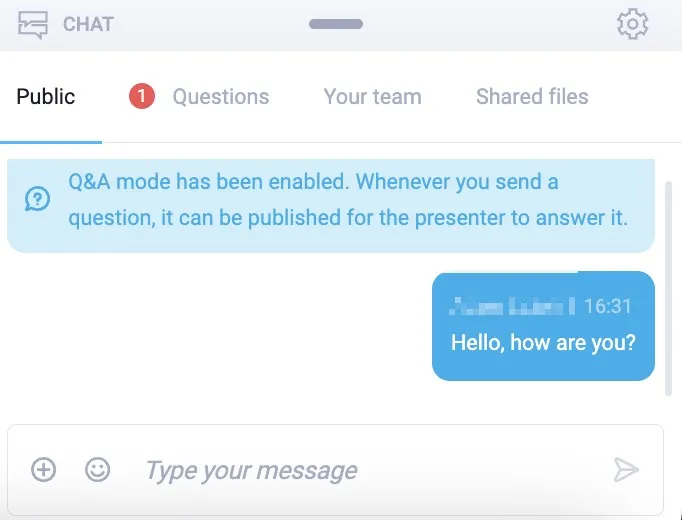Click the plus attachment icon
Screen dimensions: 682x520
43,470
